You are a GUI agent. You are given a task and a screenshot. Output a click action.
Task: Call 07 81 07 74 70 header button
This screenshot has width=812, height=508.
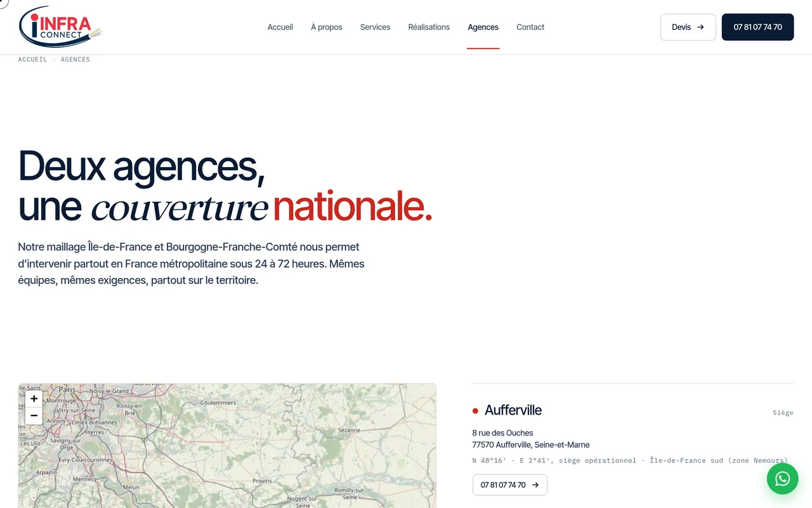click(757, 27)
